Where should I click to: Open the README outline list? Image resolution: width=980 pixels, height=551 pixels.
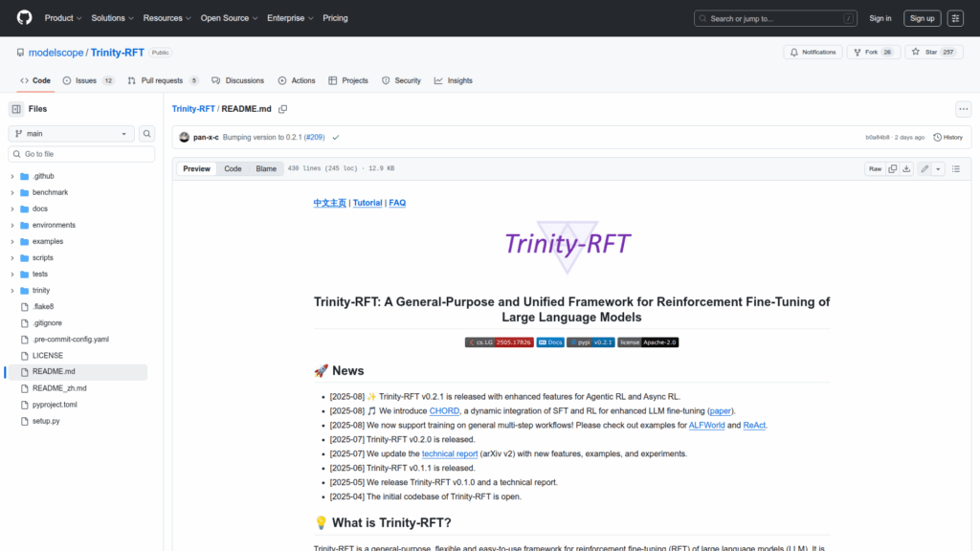coord(955,169)
